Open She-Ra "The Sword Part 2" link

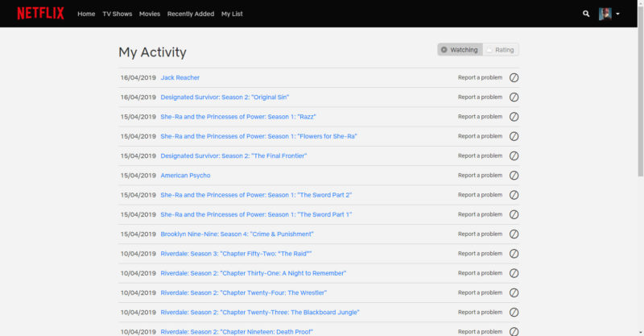[256, 195]
